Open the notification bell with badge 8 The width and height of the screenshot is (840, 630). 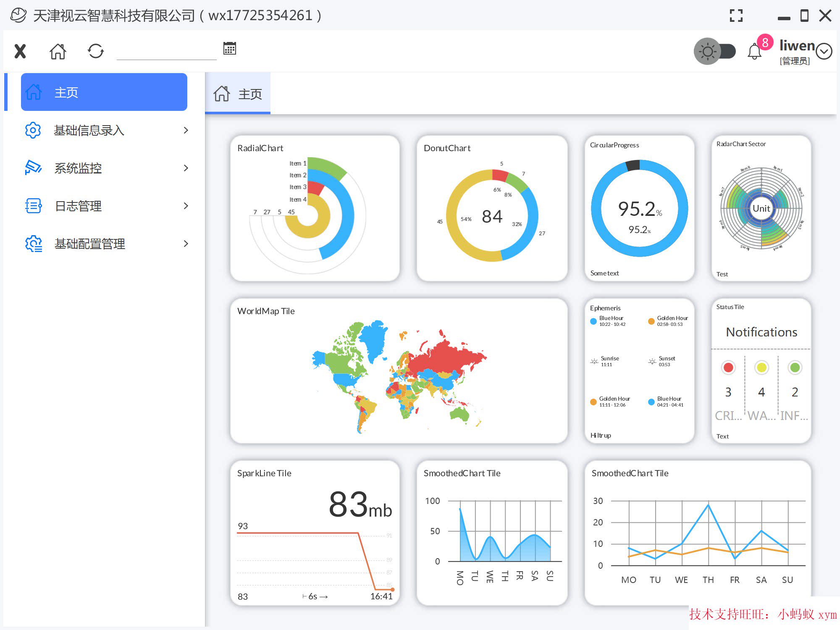754,51
